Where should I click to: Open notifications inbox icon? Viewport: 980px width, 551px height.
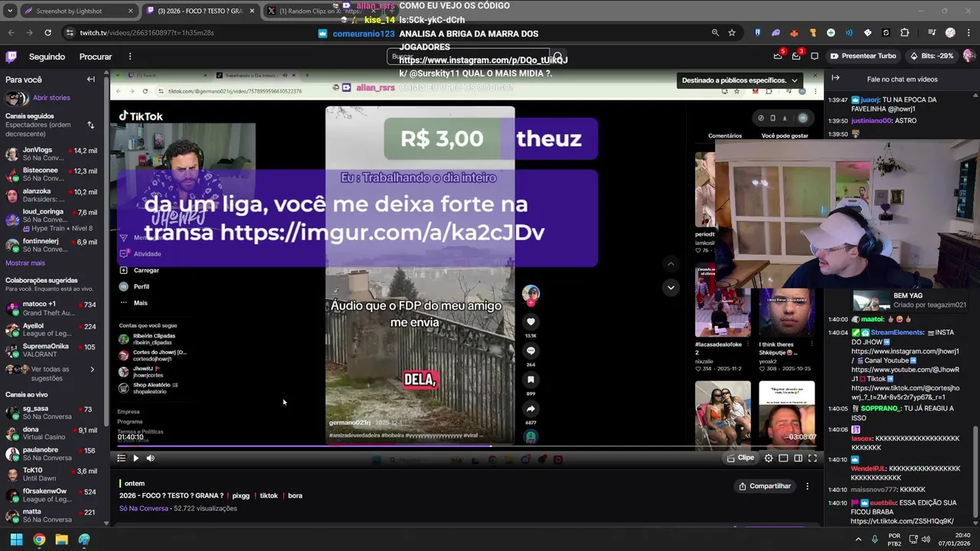point(796,56)
